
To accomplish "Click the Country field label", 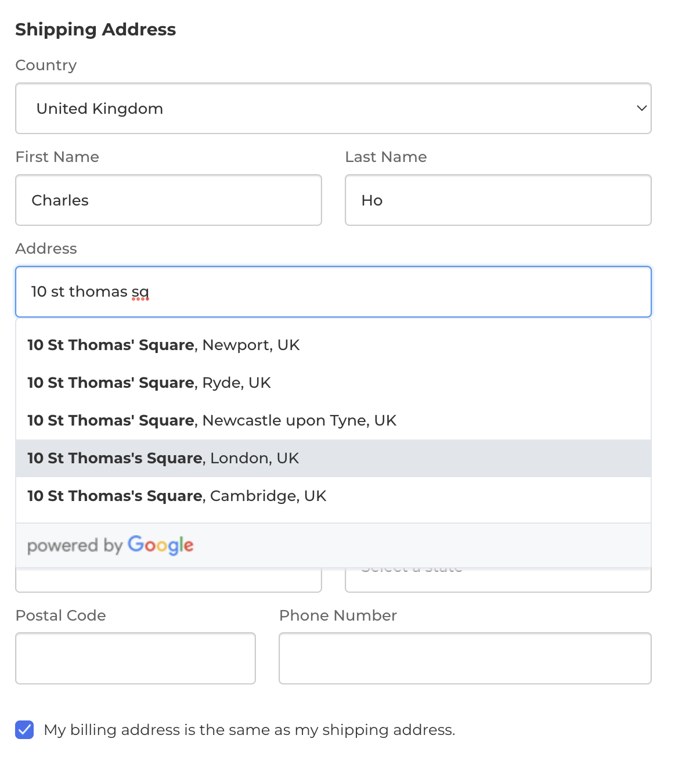I will coord(46,65).
